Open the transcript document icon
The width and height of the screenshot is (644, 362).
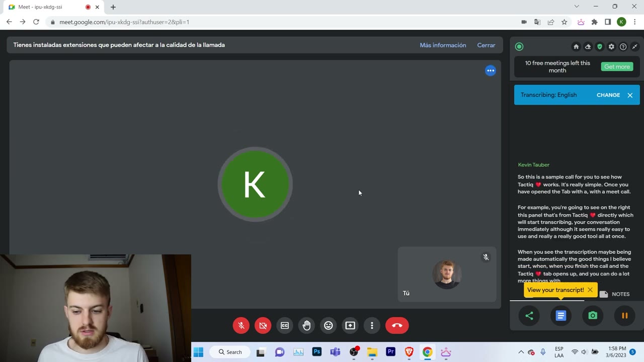(561, 316)
